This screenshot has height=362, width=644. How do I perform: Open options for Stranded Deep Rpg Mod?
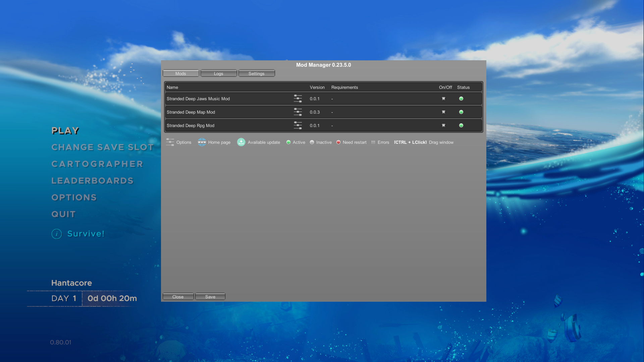pos(298,125)
